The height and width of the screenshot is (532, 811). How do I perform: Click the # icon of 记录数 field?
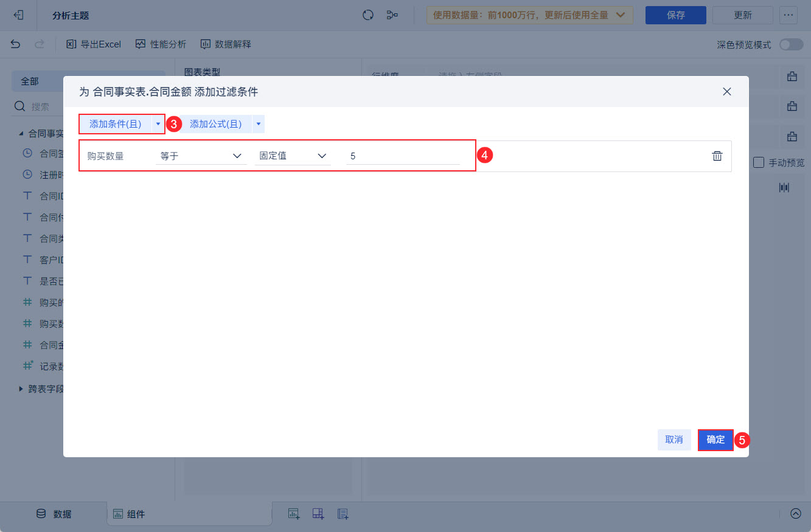(27, 366)
